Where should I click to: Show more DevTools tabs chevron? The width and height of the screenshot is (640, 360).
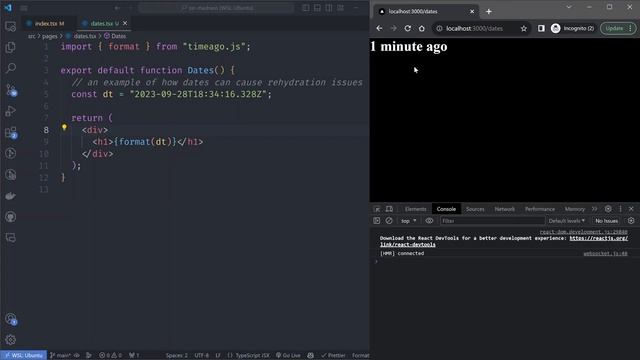tap(594, 209)
